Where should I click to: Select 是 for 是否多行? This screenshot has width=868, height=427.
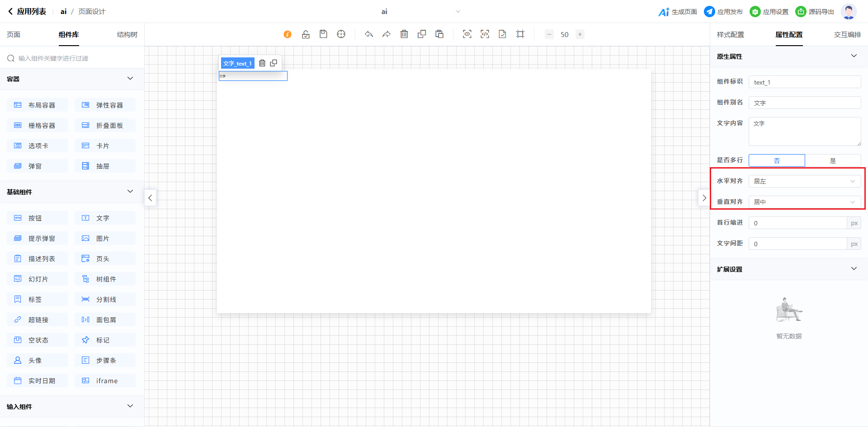[833, 160]
